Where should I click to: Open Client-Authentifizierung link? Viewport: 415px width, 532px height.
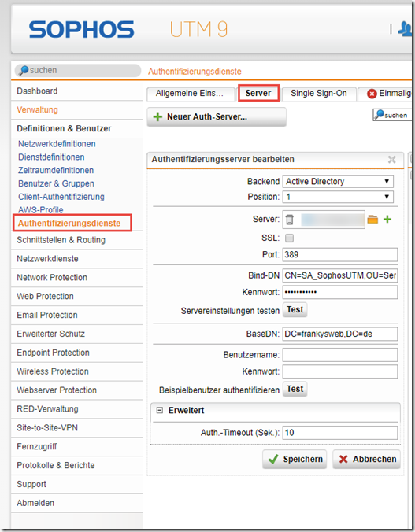(61, 197)
